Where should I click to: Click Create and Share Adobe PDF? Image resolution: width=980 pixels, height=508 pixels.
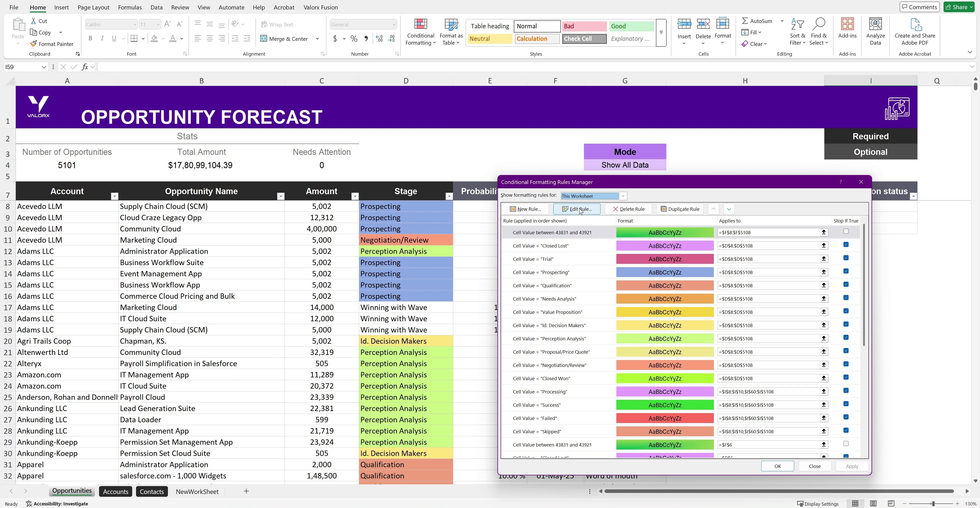point(915,32)
